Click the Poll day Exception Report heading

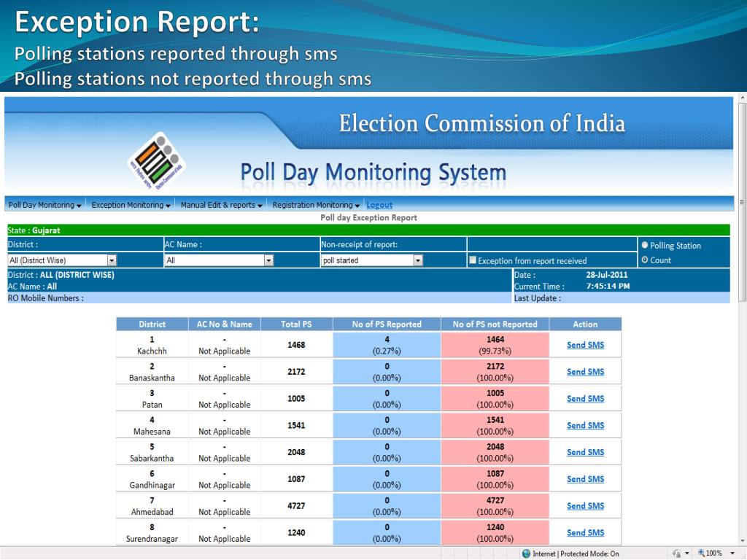[x=368, y=217]
